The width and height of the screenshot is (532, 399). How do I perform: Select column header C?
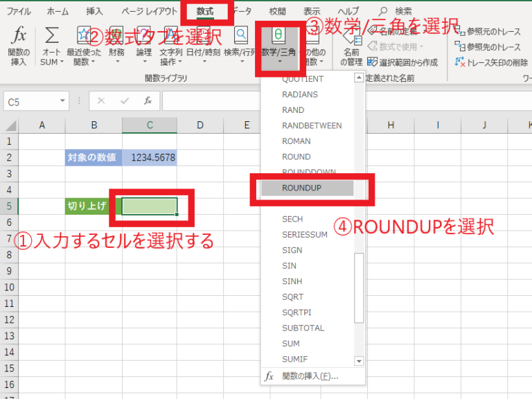pyautogui.click(x=150, y=125)
